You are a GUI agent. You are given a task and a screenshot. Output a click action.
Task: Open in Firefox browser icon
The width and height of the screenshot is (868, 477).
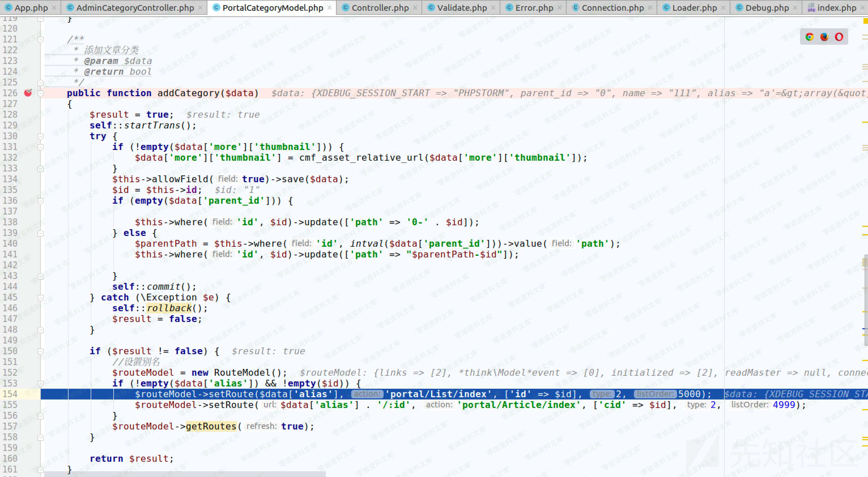click(x=824, y=37)
